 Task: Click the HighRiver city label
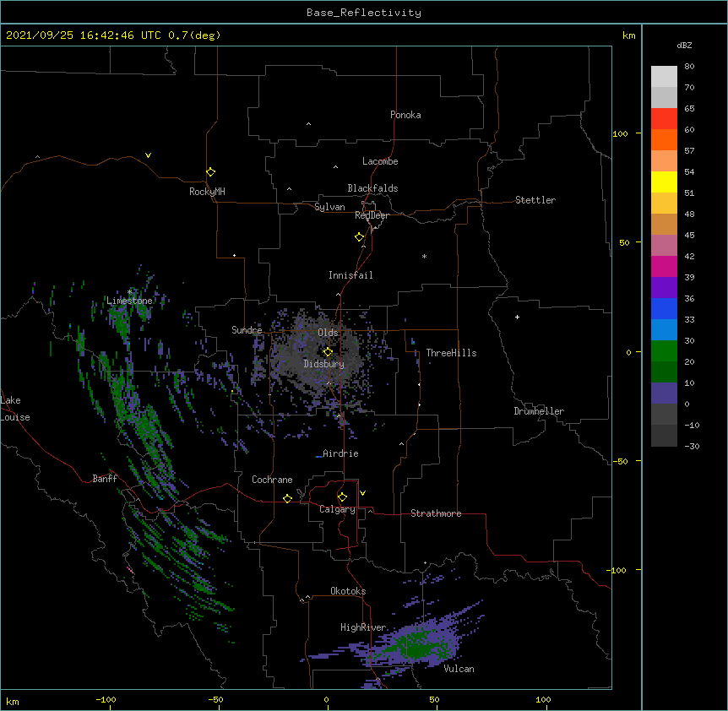point(363,627)
